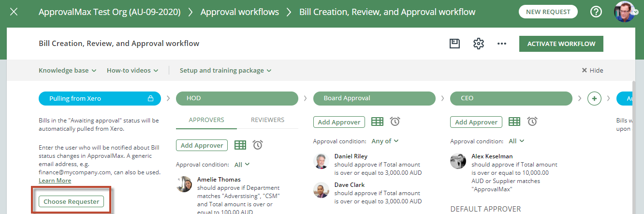Open the three-dots more options menu
Viewport: 644px width, 214px height.
click(x=502, y=44)
